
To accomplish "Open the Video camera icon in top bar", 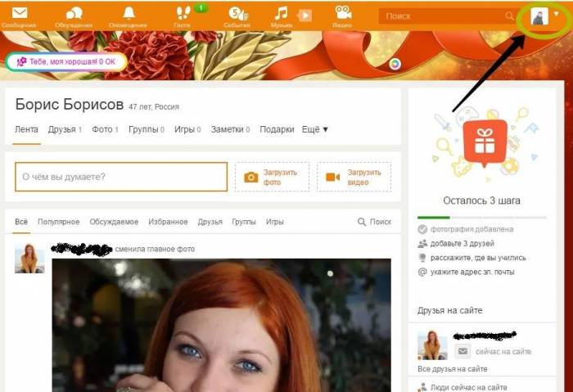I will [343, 12].
